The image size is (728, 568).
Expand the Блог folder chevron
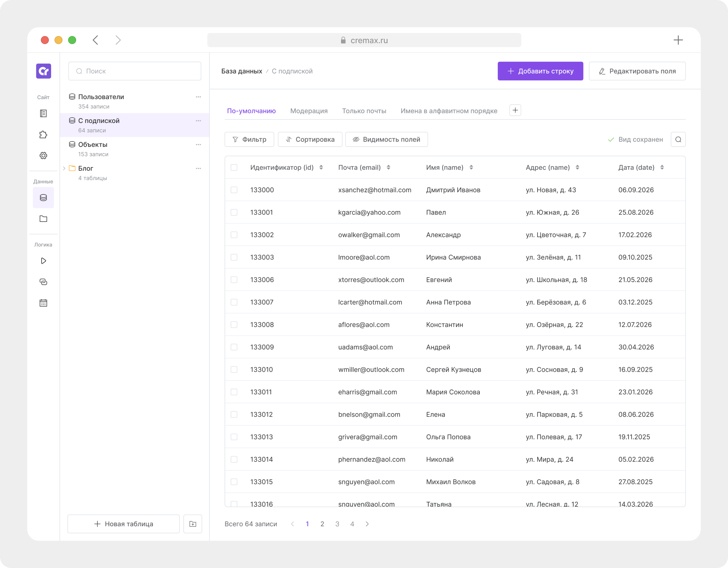64,168
